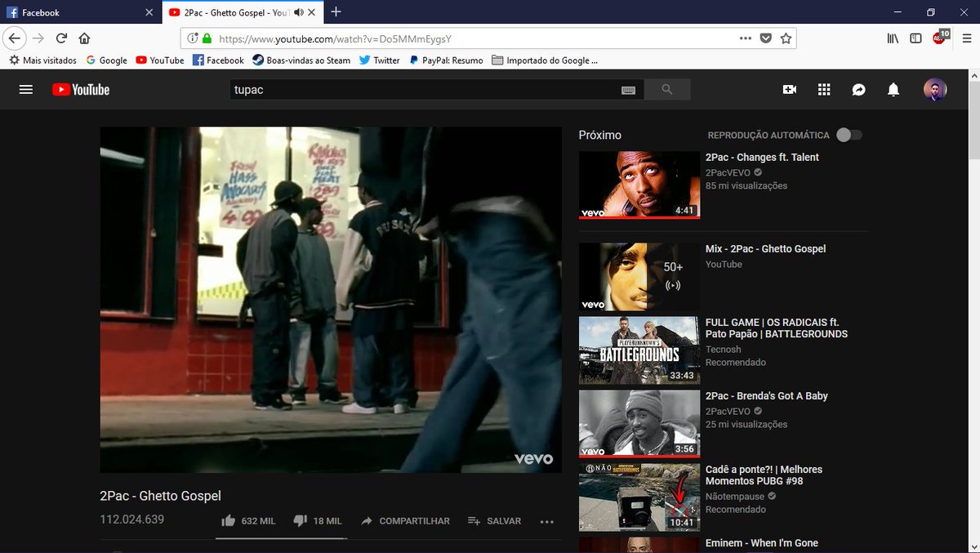
Task: Open the Google bookmark
Action: click(x=107, y=60)
